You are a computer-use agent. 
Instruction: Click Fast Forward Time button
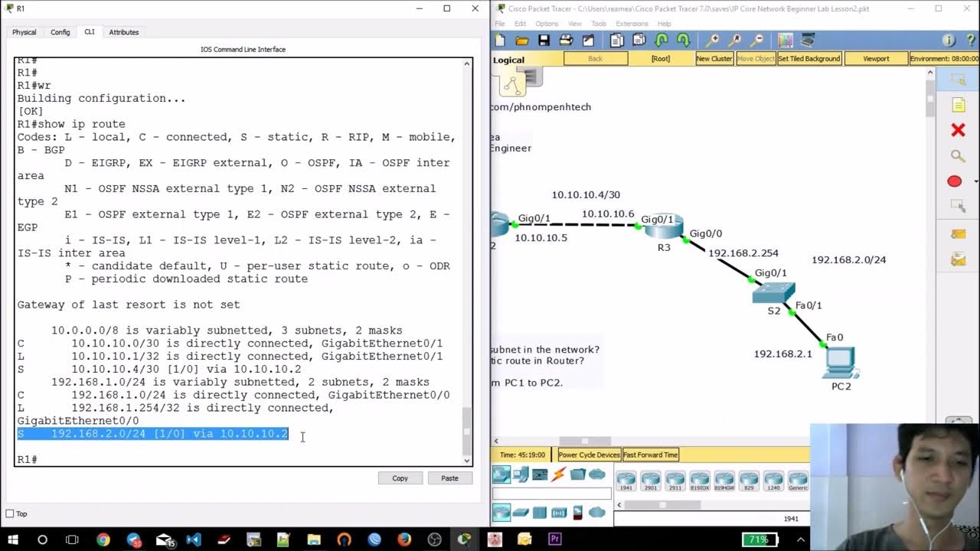tap(650, 455)
